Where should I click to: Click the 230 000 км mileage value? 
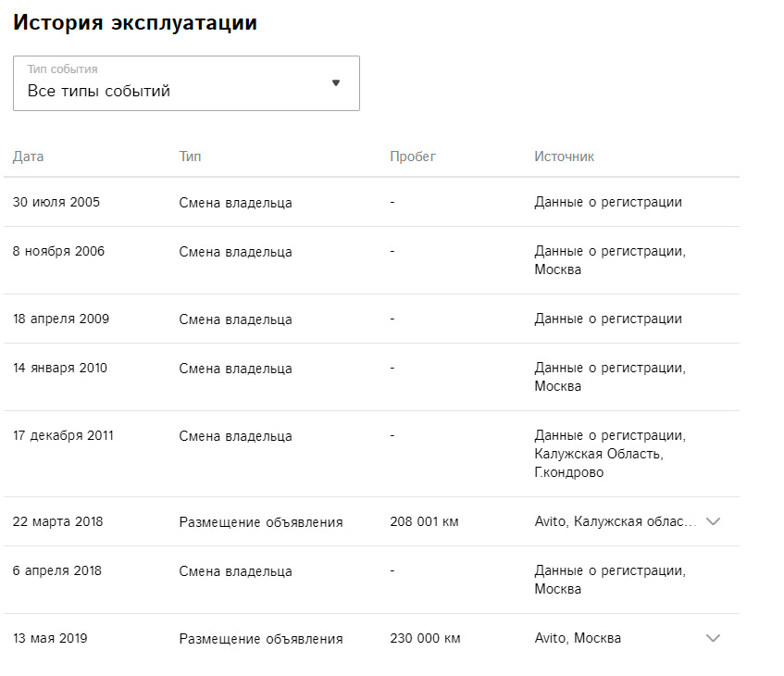[425, 639]
